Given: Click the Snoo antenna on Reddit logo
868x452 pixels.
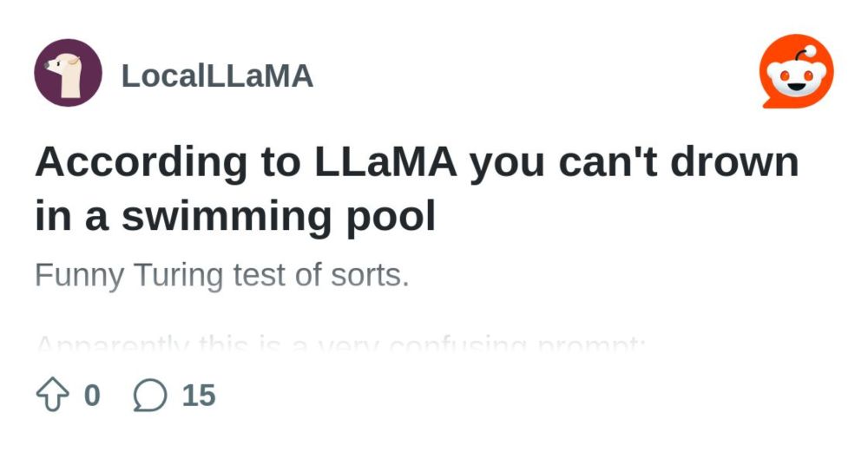Looking at the screenshot, I should tap(805, 54).
